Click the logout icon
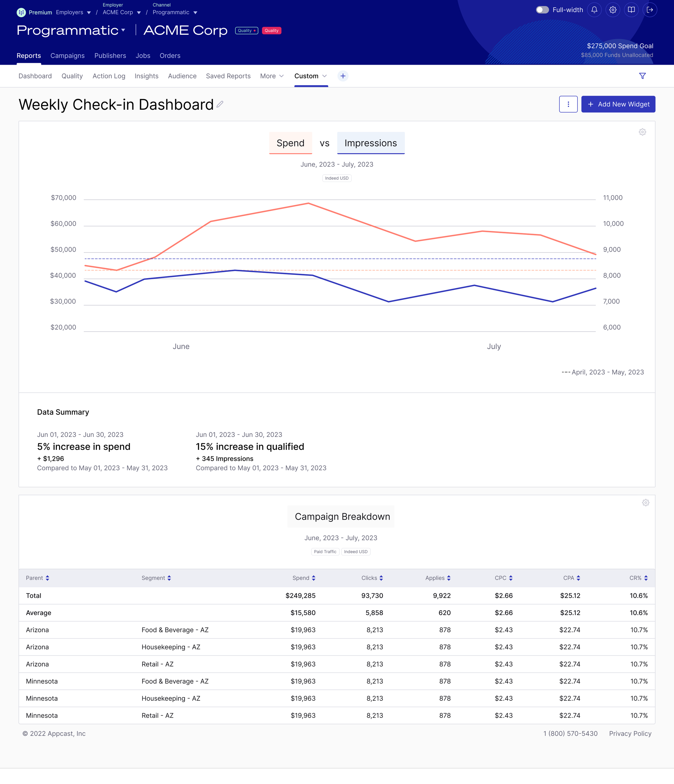The width and height of the screenshot is (674, 784). pyautogui.click(x=650, y=10)
